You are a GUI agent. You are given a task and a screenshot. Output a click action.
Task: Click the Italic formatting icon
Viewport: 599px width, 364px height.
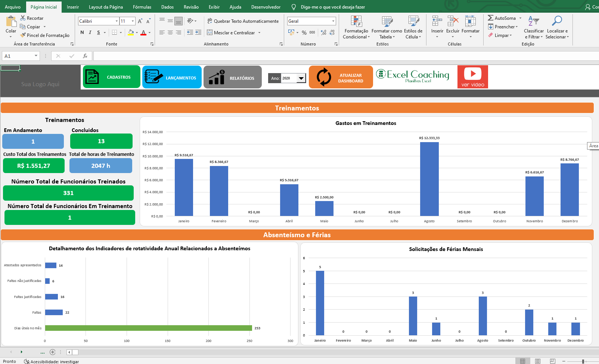tap(90, 33)
